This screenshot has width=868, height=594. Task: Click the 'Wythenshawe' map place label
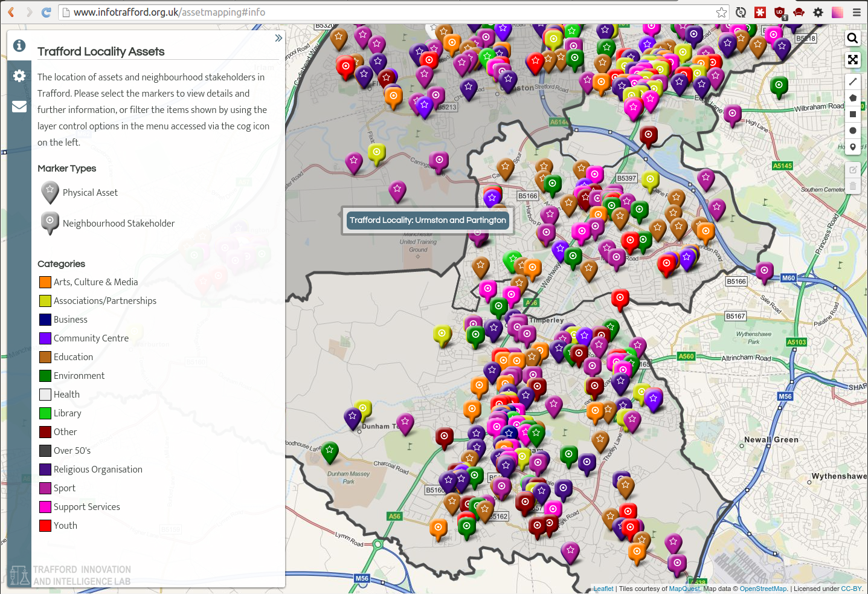(839, 476)
